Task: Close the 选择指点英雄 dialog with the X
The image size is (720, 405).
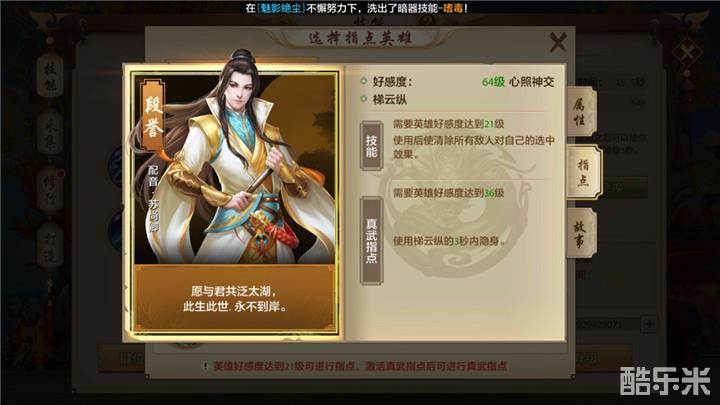Action: point(558,43)
